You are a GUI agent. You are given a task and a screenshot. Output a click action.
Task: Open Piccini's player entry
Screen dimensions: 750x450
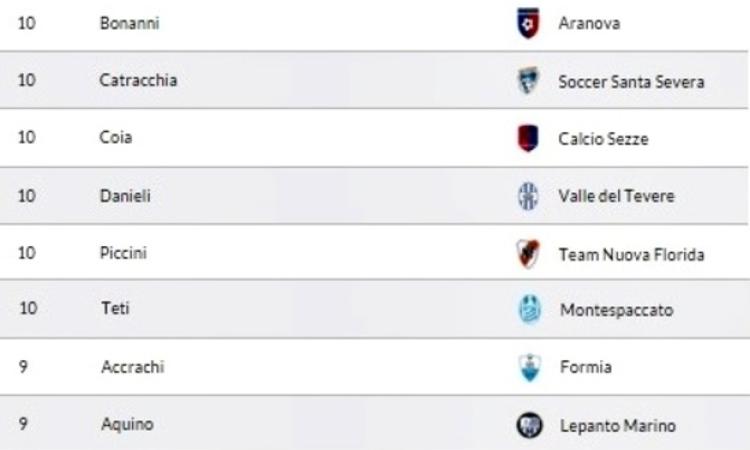123,252
